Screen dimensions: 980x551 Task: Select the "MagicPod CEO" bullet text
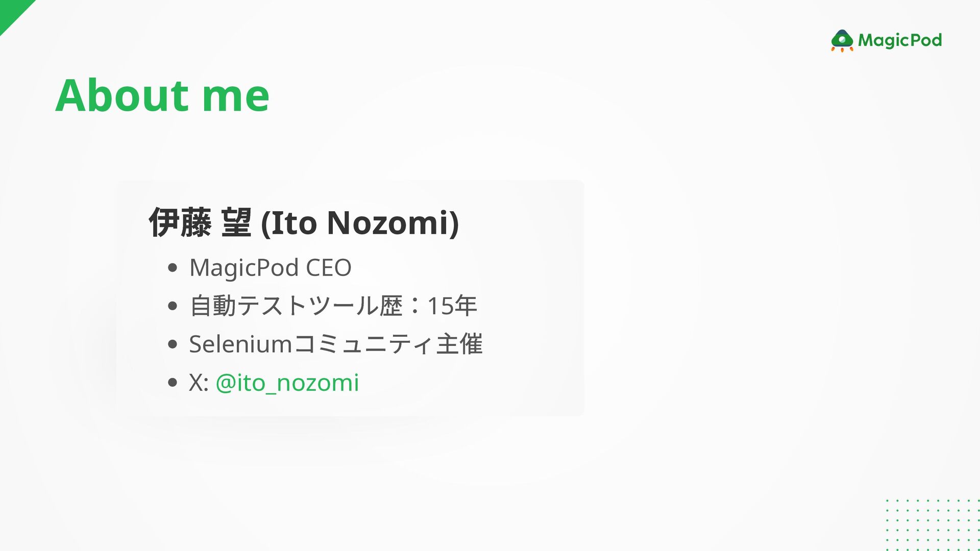coord(270,267)
